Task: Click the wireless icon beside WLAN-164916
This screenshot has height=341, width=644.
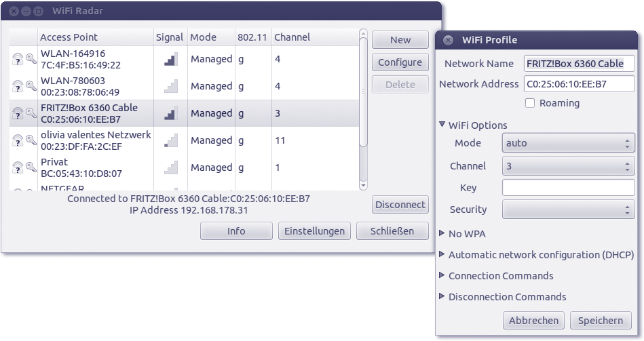Action: [18, 60]
